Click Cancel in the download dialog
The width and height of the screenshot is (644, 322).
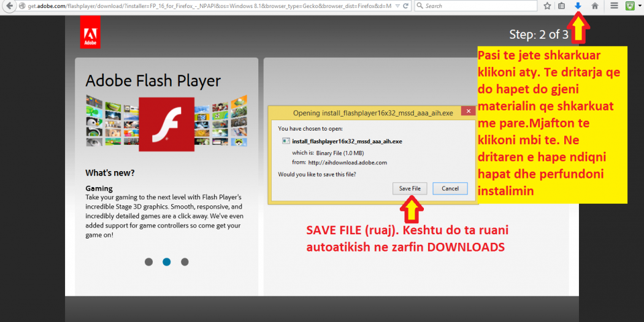(x=450, y=188)
